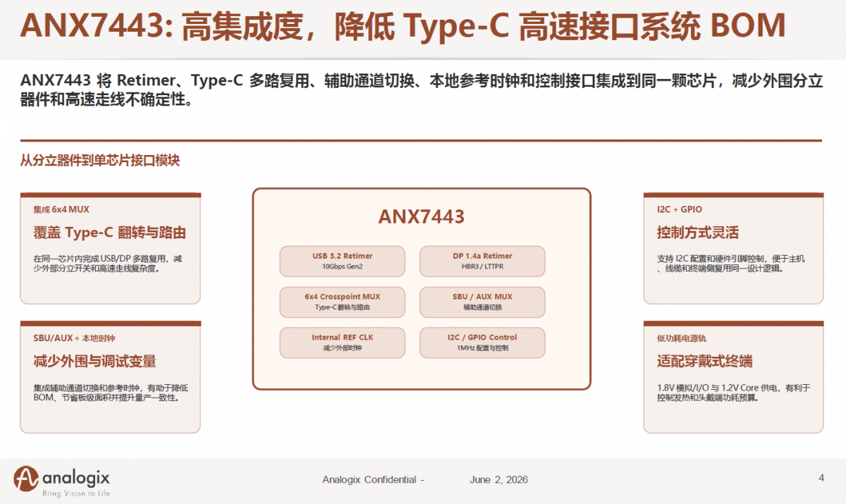This screenshot has width=846, height=504.
Task: Select the heading '覆盖 Type-C 翻转与路由'
Action: (109, 233)
